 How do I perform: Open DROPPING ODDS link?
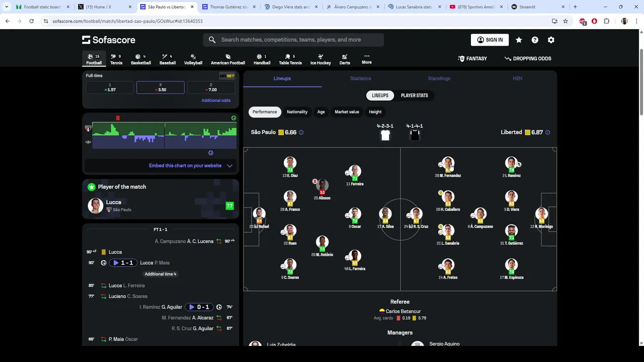(528, 59)
